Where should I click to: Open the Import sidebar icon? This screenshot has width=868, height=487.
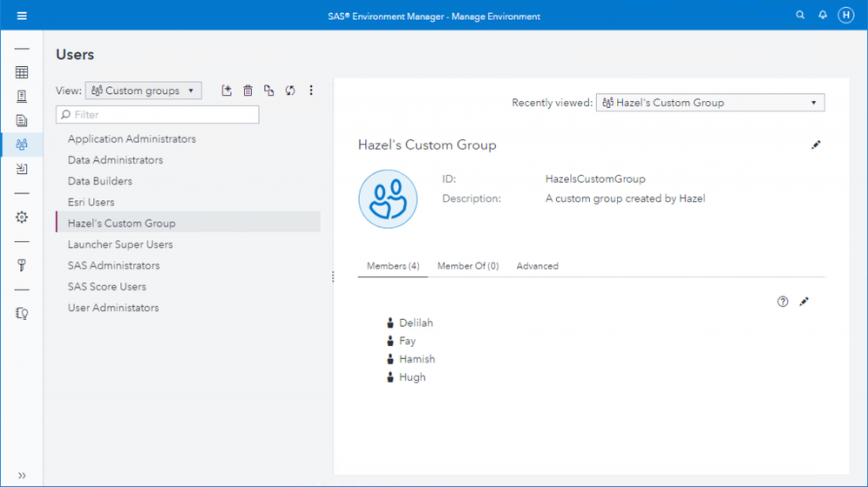(x=22, y=169)
